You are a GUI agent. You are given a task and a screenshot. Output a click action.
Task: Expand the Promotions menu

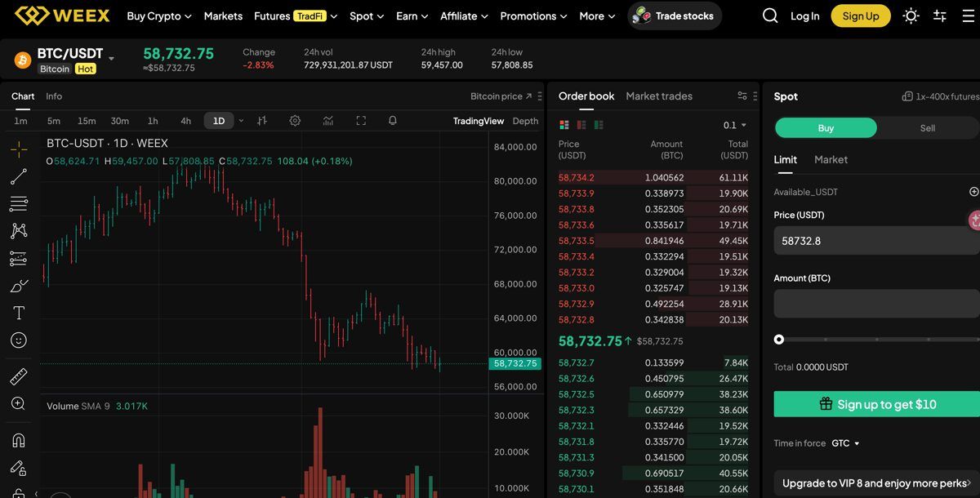[x=533, y=16]
